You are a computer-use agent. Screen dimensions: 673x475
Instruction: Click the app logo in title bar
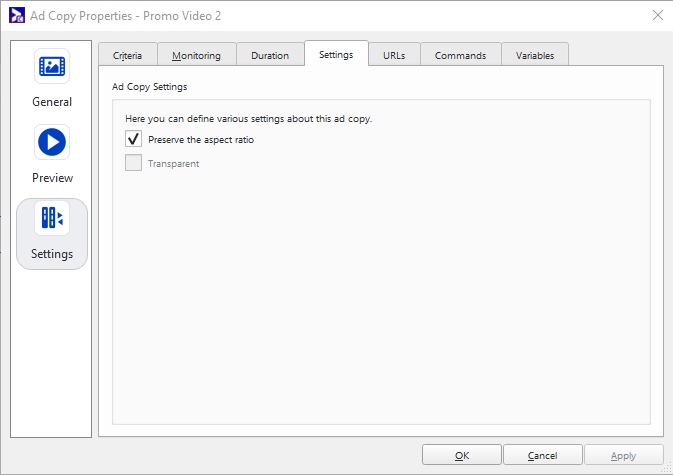(17, 15)
